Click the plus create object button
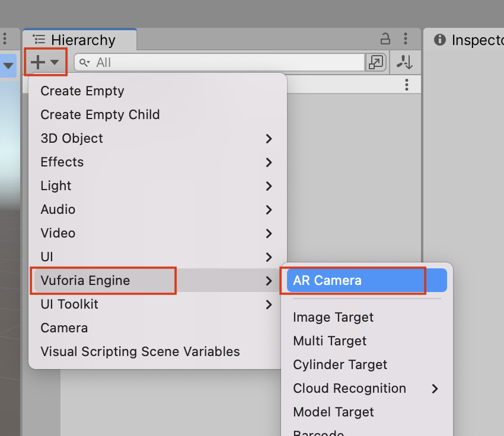The image size is (504, 436). (44, 62)
